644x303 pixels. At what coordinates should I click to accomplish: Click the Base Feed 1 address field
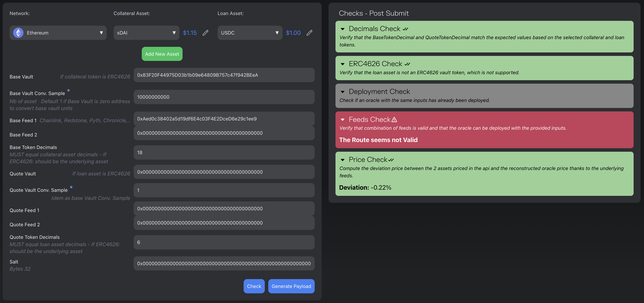(224, 119)
